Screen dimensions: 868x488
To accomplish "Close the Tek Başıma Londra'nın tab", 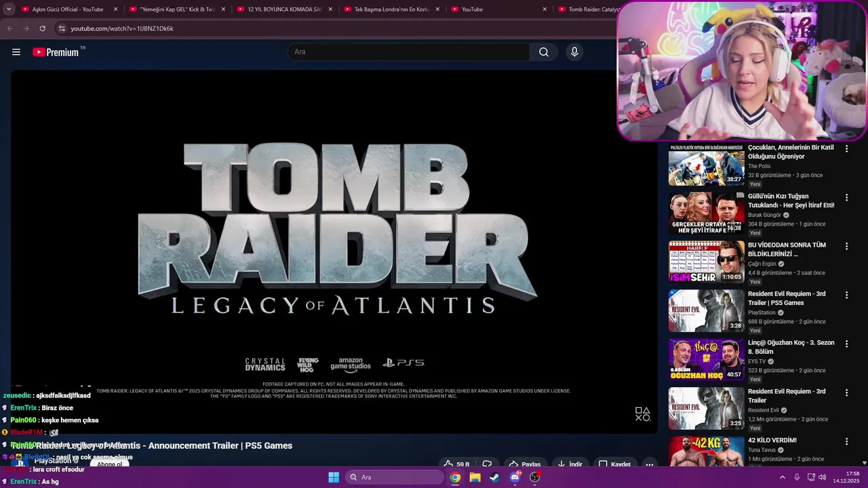I will (x=437, y=9).
